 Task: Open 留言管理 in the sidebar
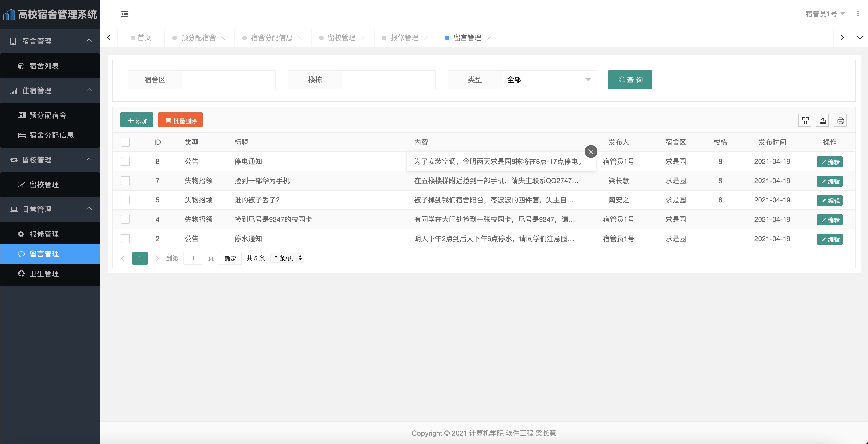click(50, 254)
